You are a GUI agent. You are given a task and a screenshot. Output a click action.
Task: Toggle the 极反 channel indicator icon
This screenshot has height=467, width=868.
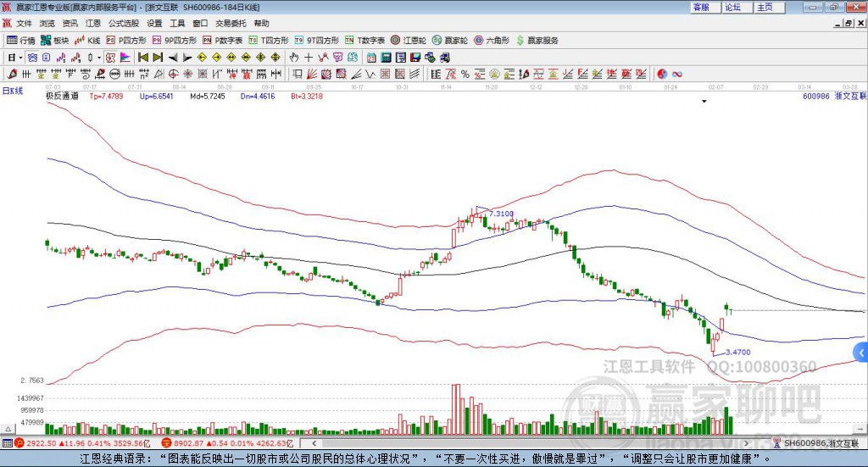coord(110,58)
